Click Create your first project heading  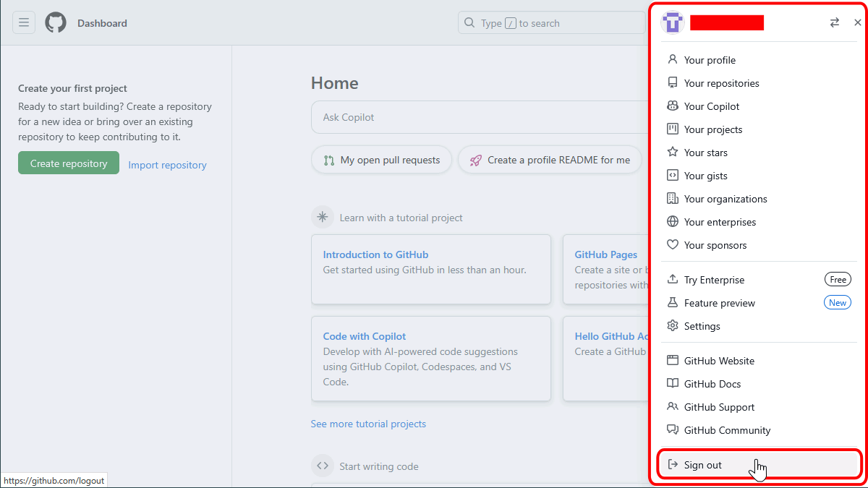tap(72, 88)
